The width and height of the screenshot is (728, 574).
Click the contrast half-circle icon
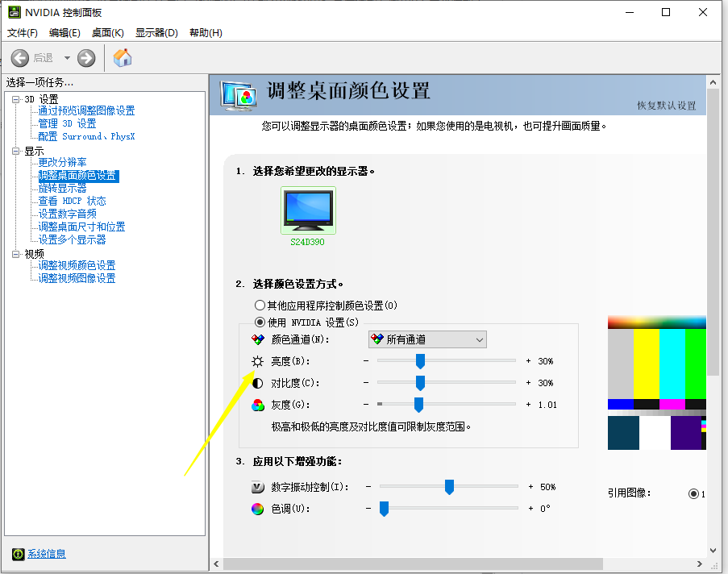257,383
